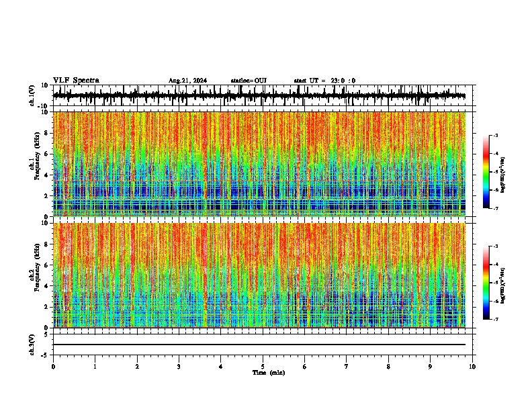The width and height of the screenshot is (532, 411).
Task: Click the '10' tick ending the time axis
Action: [472, 367]
